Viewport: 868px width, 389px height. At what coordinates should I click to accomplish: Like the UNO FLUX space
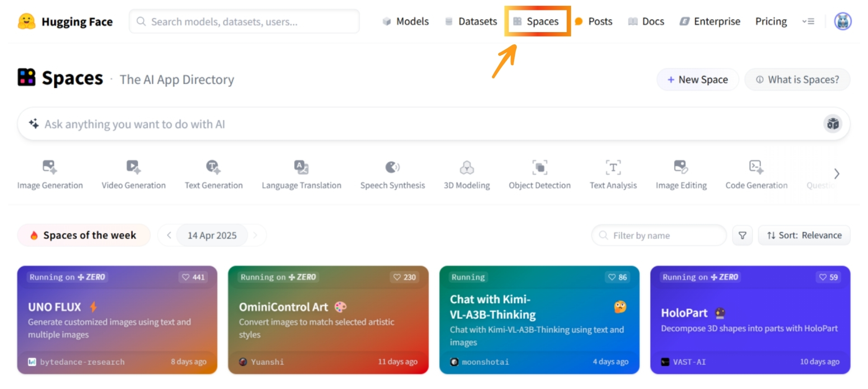193,277
